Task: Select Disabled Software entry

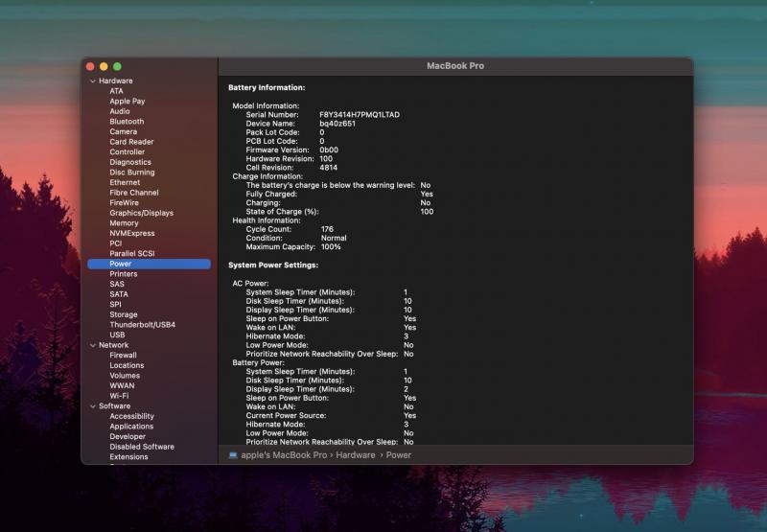Action: [142, 447]
